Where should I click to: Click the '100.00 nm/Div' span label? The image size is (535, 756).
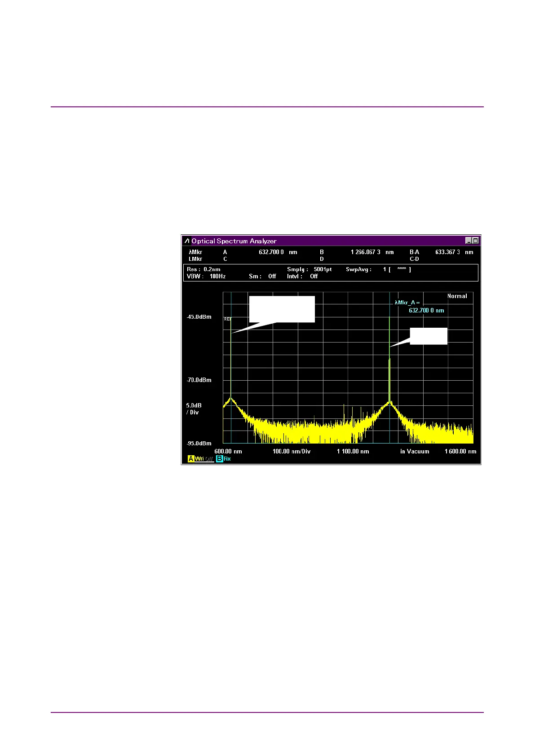292,452
